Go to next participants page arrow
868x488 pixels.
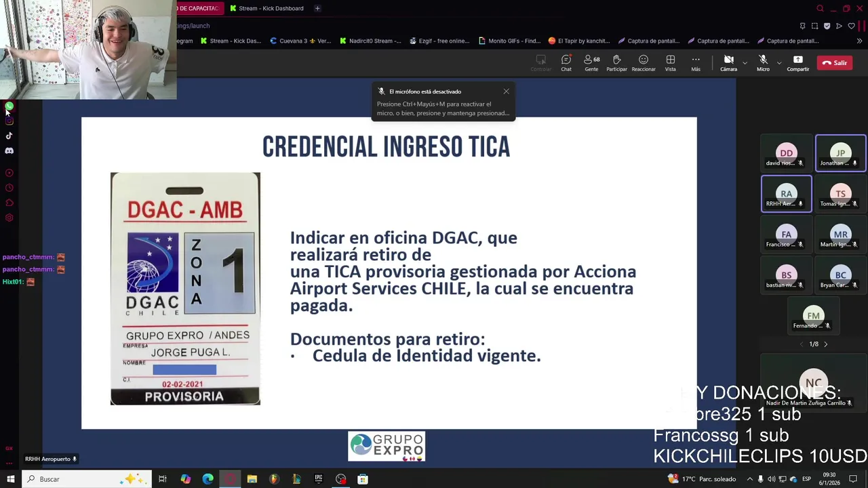tap(825, 344)
